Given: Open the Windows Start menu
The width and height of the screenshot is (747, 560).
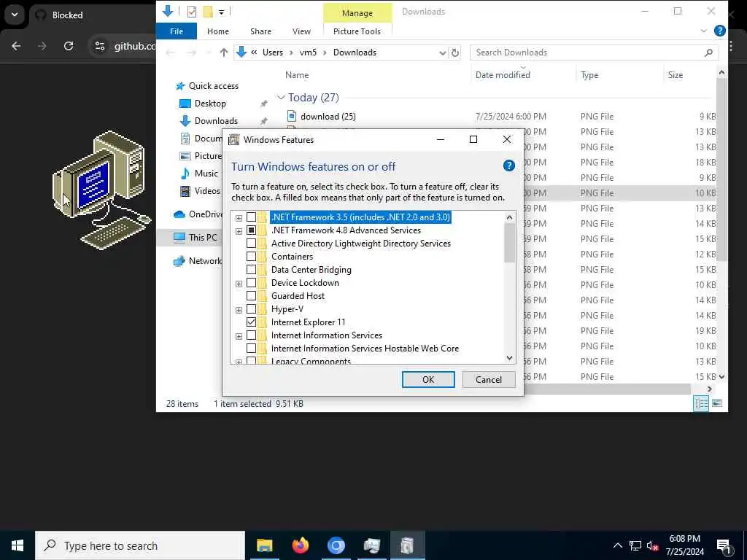Looking at the screenshot, I should (x=18, y=545).
